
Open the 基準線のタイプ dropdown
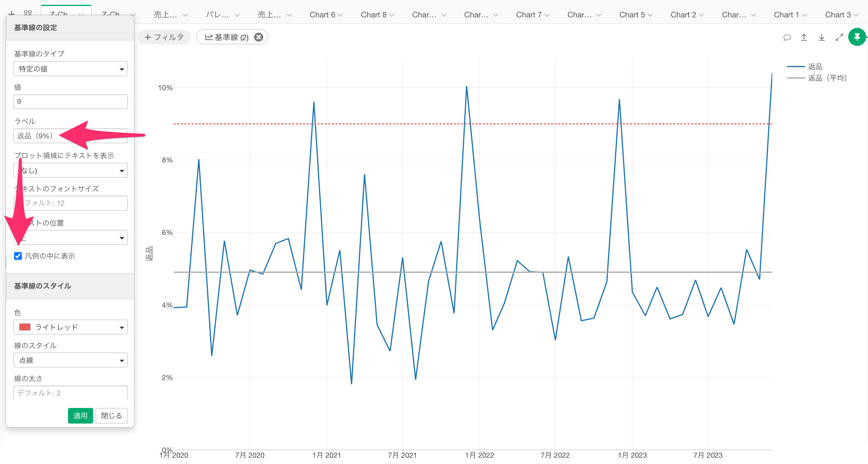(70, 69)
